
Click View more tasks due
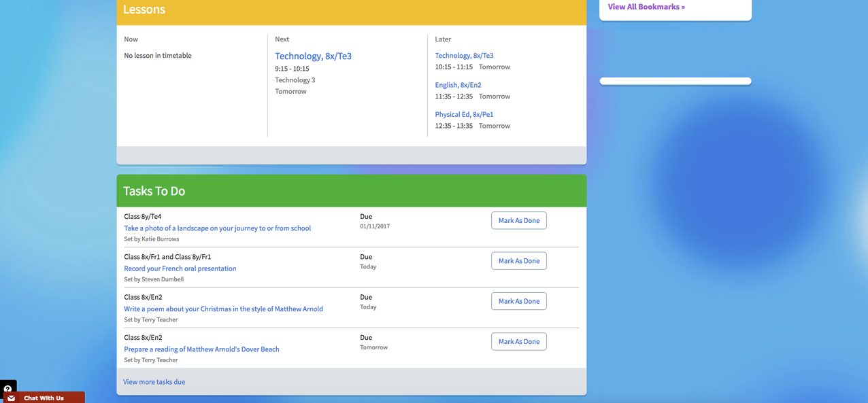pos(154,381)
